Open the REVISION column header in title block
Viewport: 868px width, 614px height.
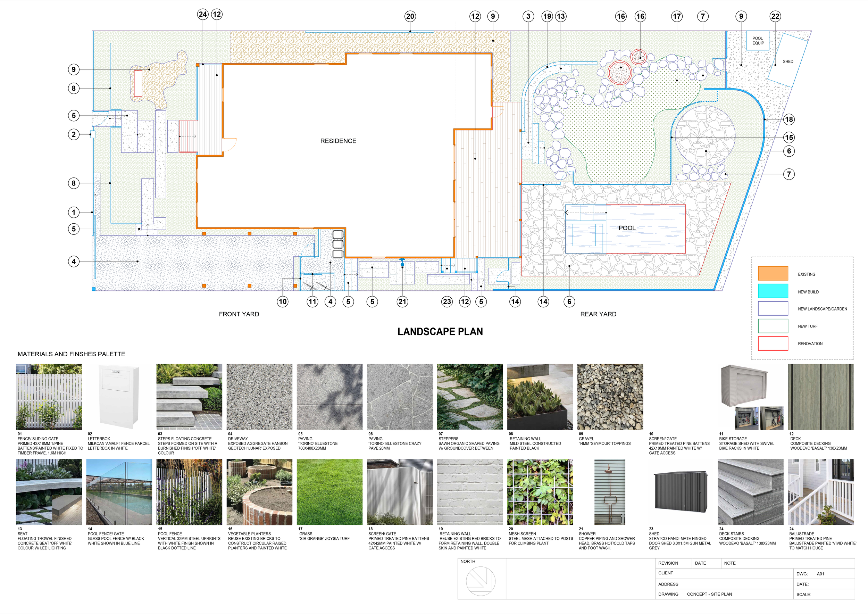(669, 563)
